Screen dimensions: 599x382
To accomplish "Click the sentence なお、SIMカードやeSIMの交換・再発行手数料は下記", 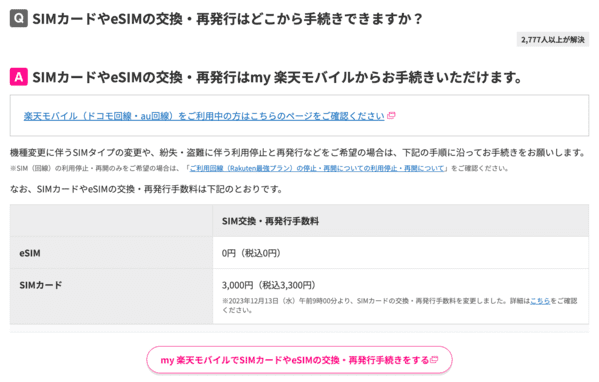I will [146, 189].
